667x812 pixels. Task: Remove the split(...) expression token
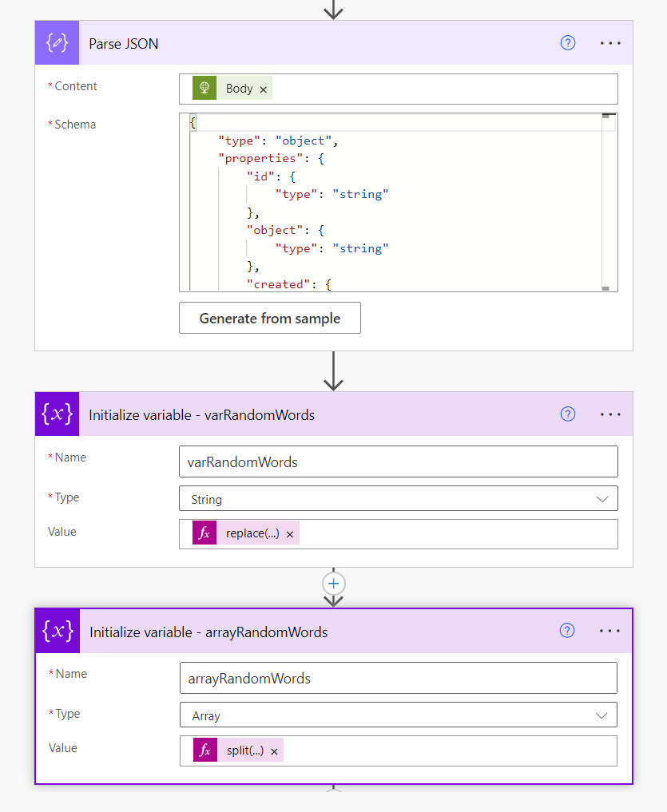point(274,751)
